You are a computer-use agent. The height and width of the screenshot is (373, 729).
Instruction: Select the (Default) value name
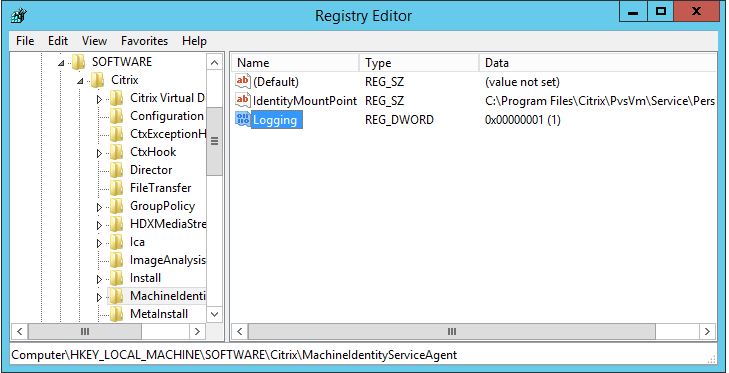[x=276, y=82]
